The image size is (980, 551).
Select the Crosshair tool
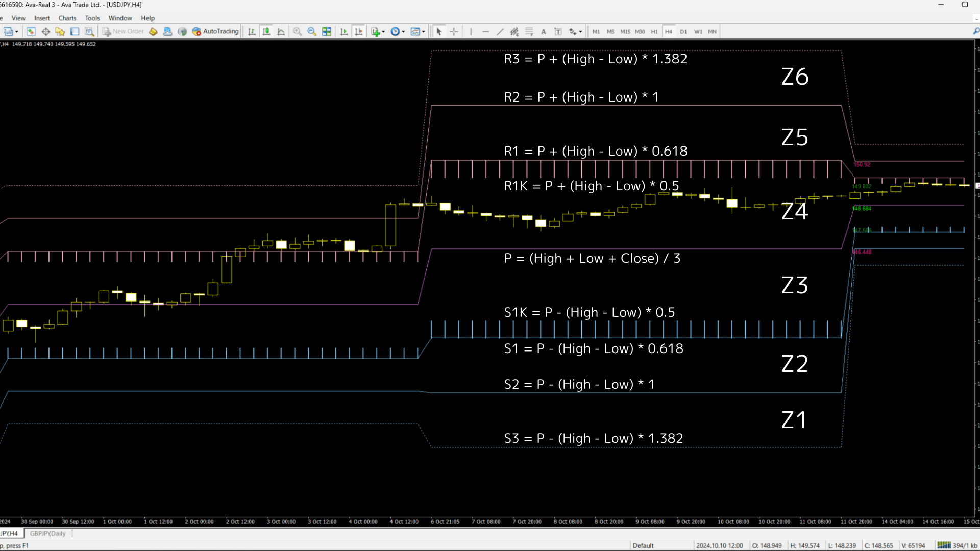coord(454,31)
